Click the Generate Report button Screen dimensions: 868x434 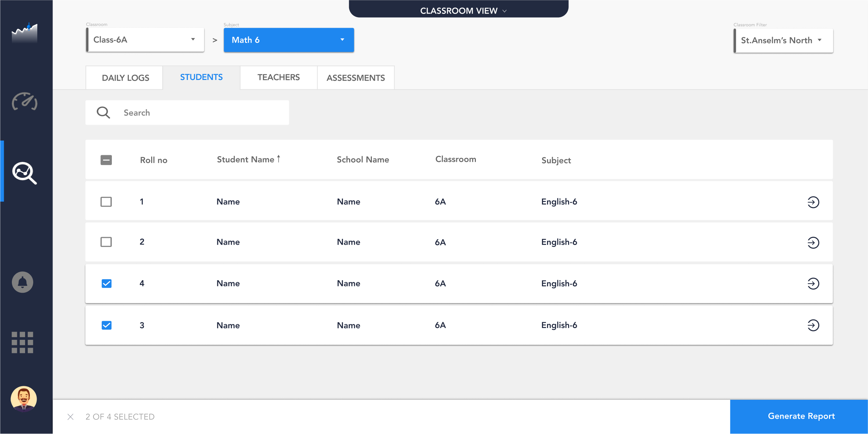[x=801, y=416]
